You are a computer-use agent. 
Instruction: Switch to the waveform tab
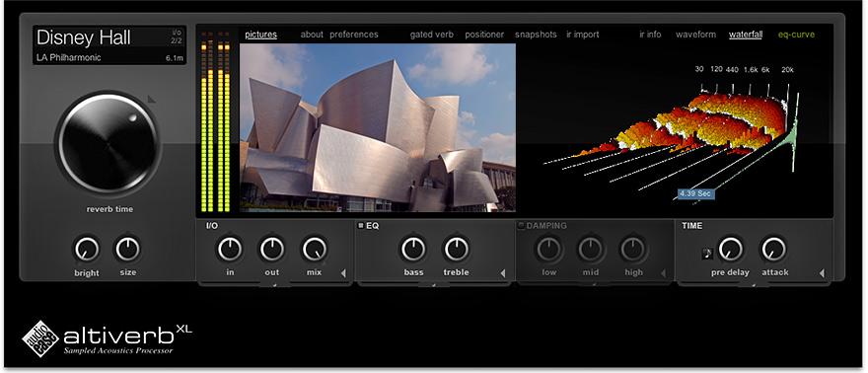point(695,35)
